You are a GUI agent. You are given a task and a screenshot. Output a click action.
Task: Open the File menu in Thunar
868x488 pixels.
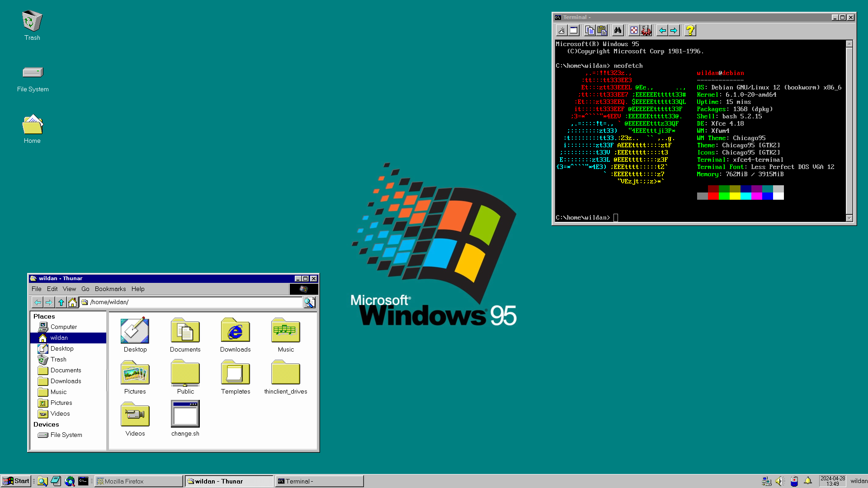coord(37,289)
